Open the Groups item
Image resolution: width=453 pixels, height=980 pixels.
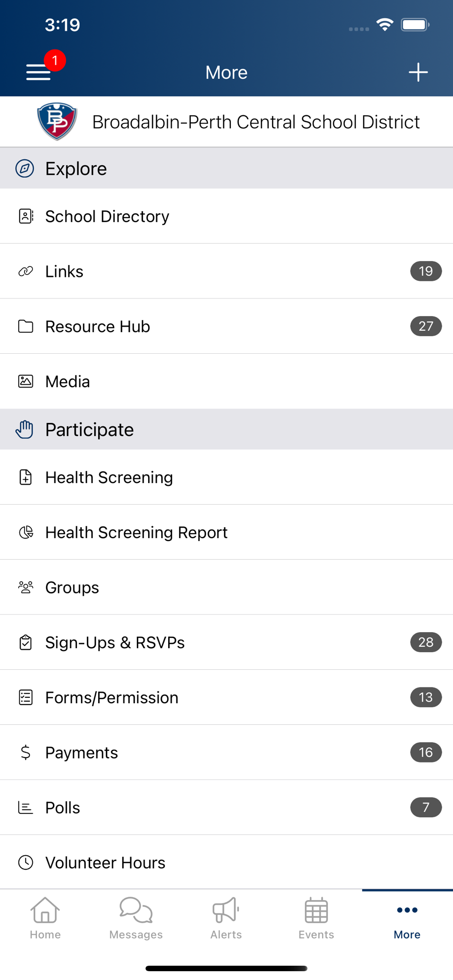226,587
